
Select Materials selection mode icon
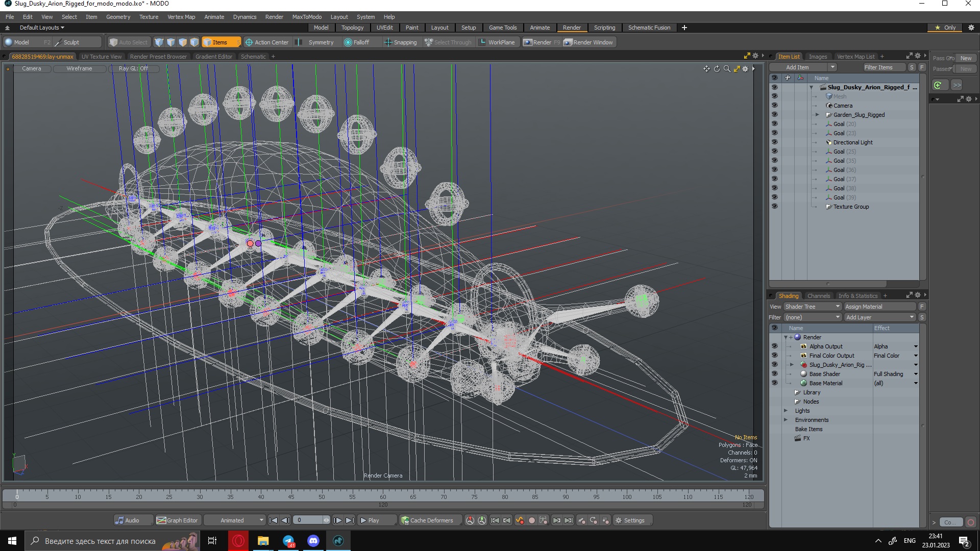click(194, 42)
